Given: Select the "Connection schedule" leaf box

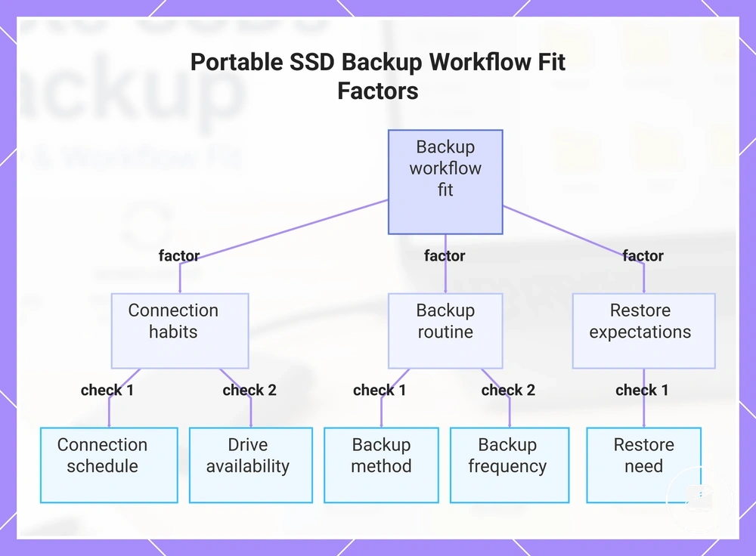Looking at the screenshot, I should 109,465.
